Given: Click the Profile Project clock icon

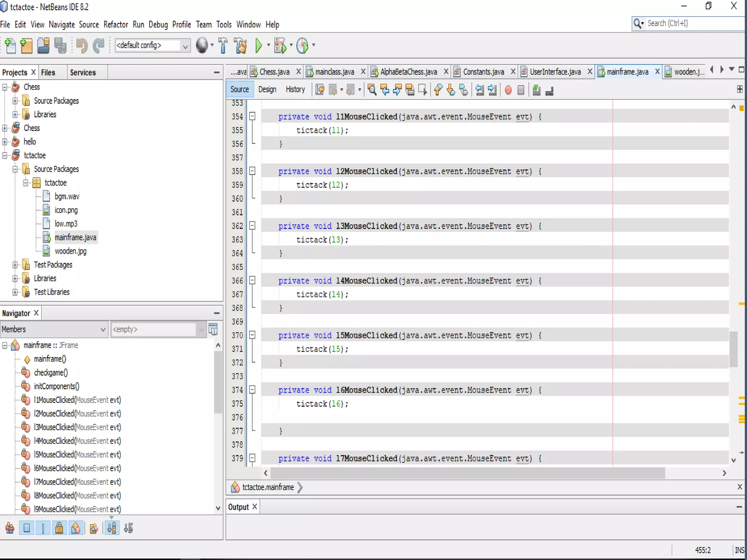Looking at the screenshot, I should (x=302, y=46).
